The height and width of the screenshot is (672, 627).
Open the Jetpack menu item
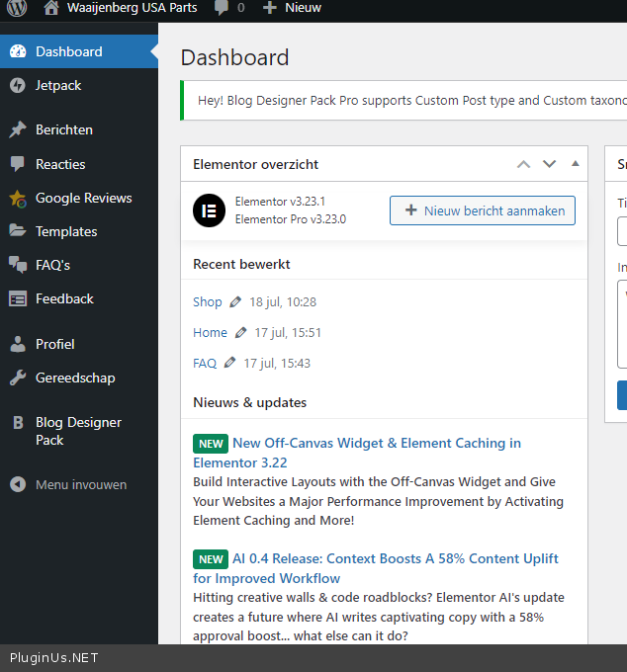[x=58, y=85]
